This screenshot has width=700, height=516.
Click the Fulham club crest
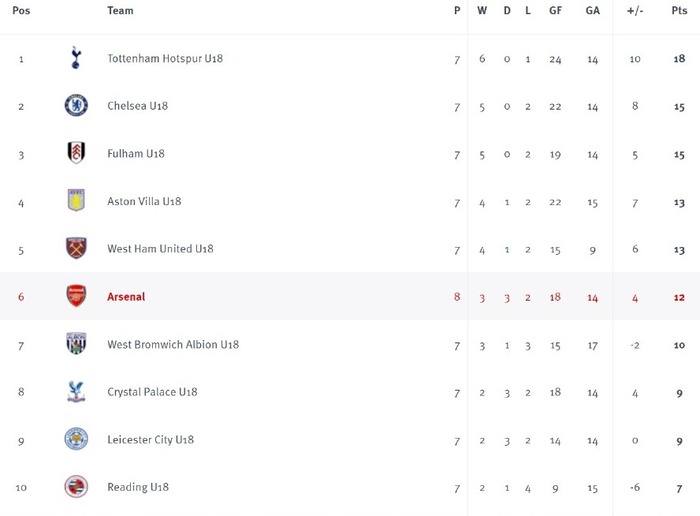click(x=76, y=153)
